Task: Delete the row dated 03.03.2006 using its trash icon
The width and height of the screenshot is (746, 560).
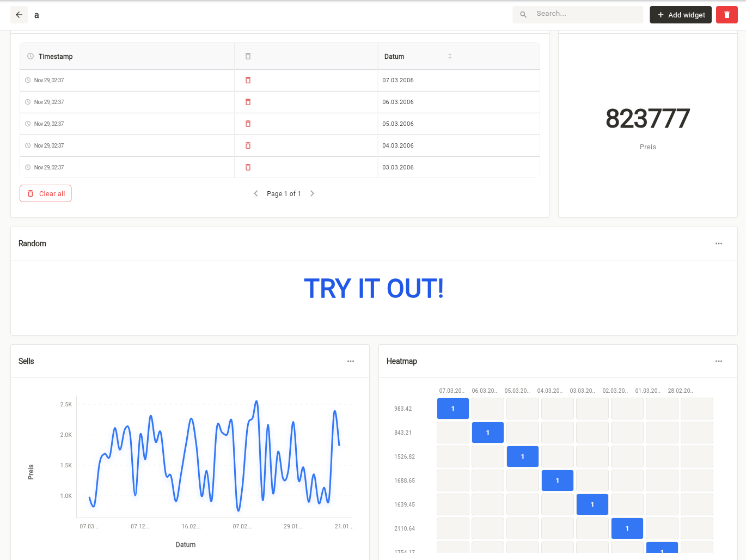Action: coord(248,167)
